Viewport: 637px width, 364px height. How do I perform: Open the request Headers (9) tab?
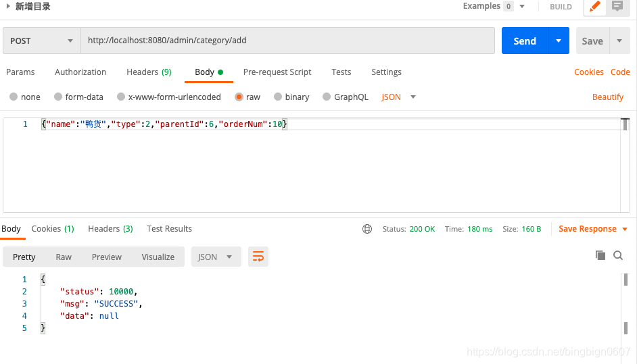pos(149,72)
